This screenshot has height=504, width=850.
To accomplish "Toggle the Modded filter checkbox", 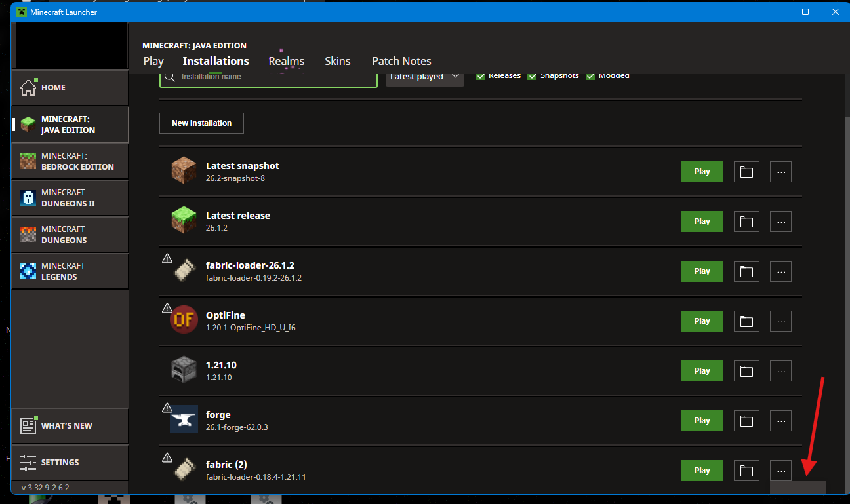I will click(590, 76).
